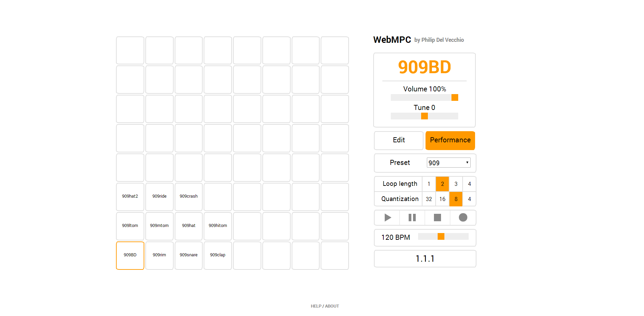Screen dimensions: 644x316
Task: Click the Tune 0 label
Action: click(x=425, y=108)
